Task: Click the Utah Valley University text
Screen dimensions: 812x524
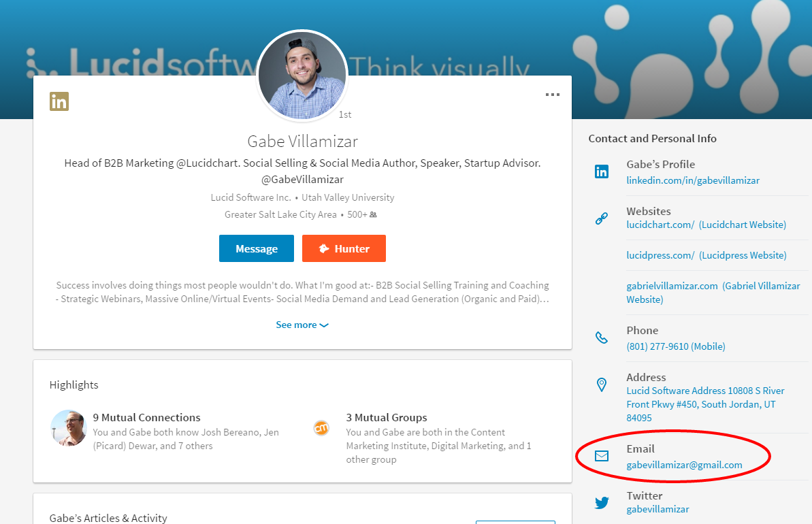Action: pyautogui.click(x=348, y=197)
